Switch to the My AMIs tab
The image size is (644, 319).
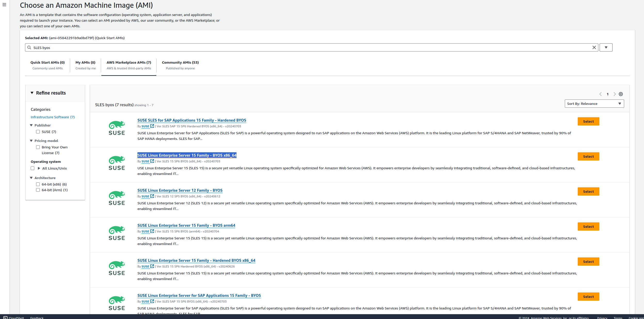pos(85,62)
